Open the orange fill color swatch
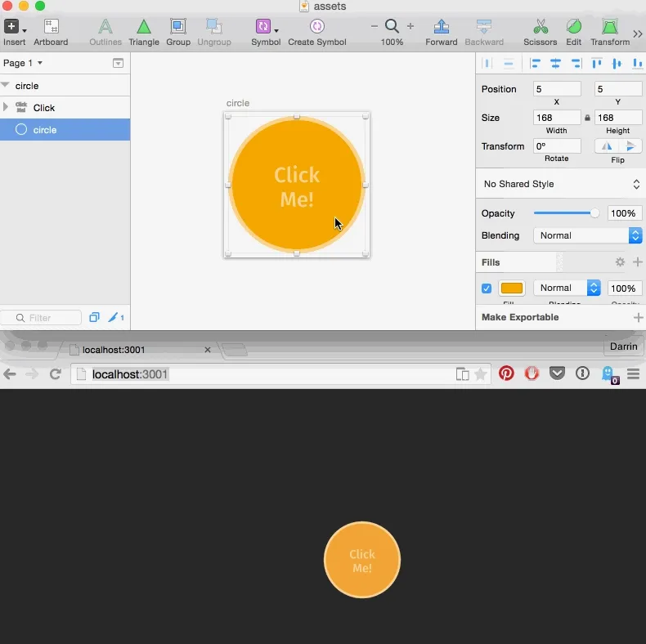646x644 pixels. coord(512,288)
